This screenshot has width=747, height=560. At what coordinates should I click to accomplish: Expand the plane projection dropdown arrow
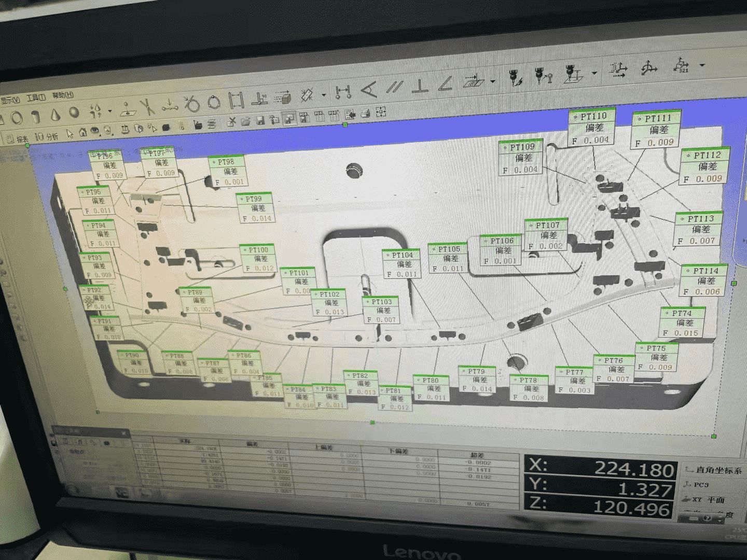point(492,81)
